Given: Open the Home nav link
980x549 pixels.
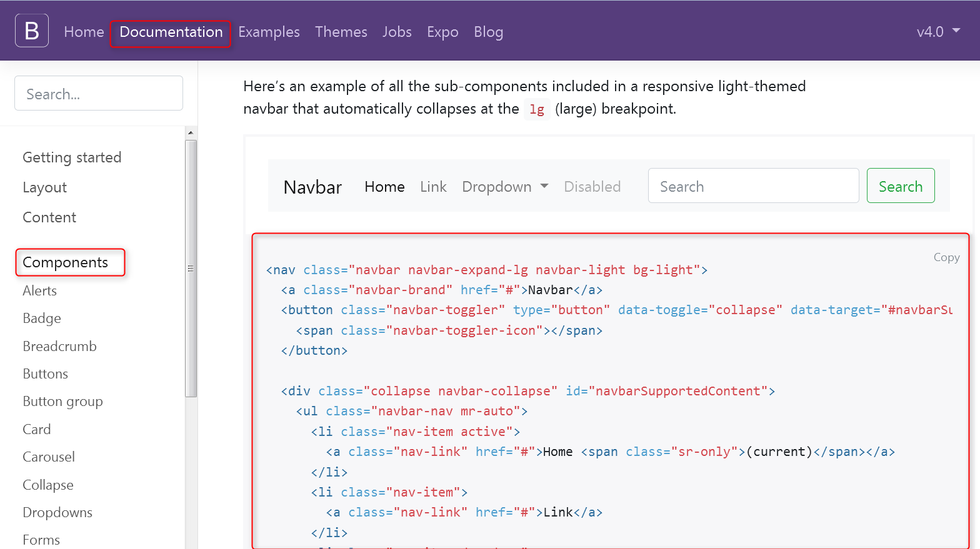Looking at the screenshot, I should 84,32.
